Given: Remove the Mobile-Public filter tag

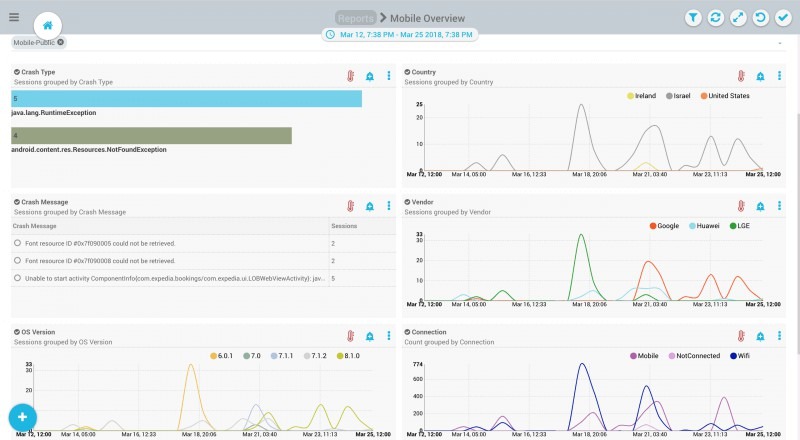Looking at the screenshot, I should click(61, 42).
